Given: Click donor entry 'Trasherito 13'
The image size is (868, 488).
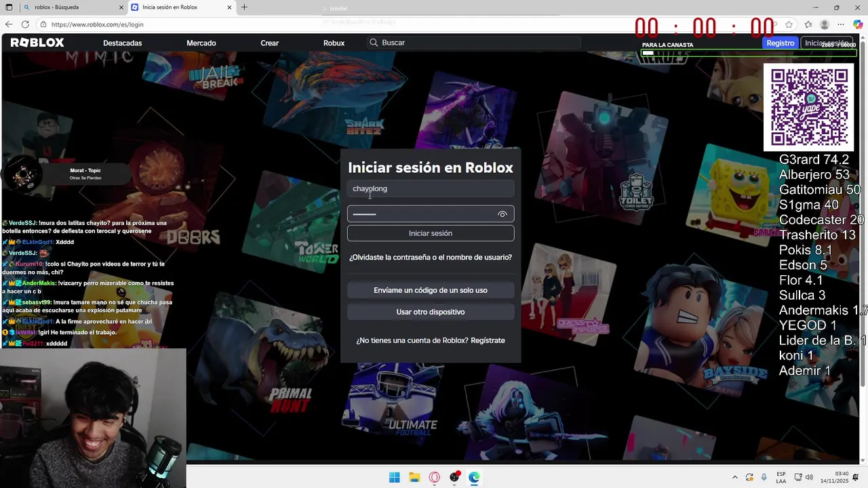Looking at the screenshot, I should (x=818, y=235).
